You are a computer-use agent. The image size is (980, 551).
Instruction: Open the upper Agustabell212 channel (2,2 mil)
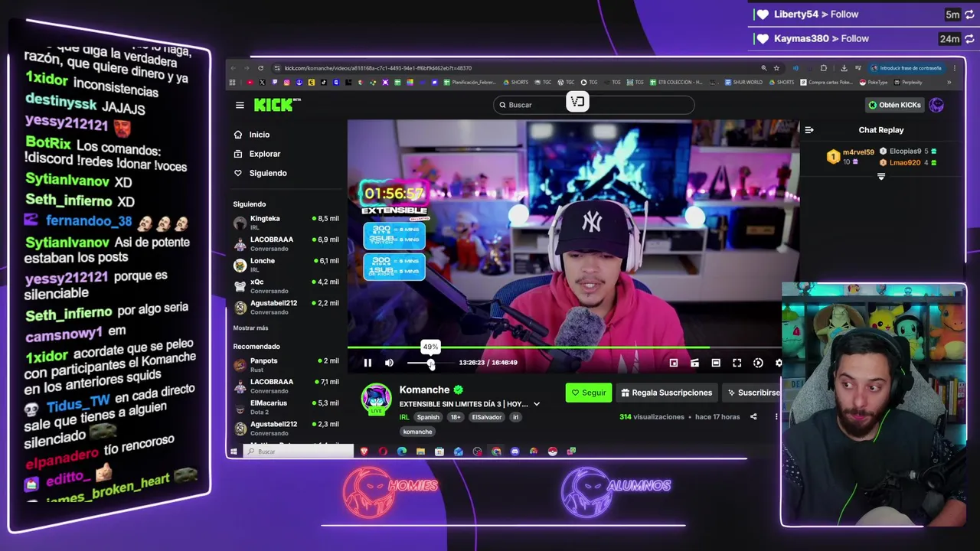point(286,306)
